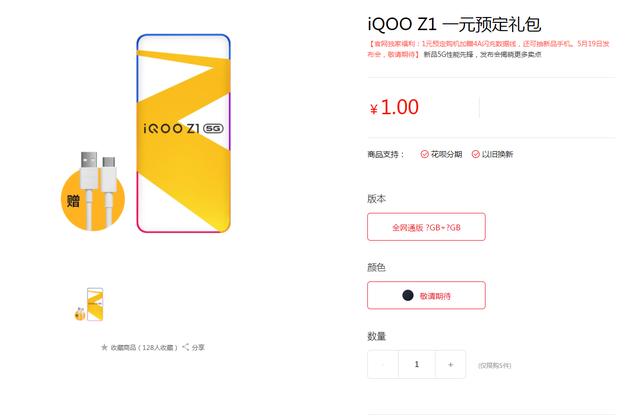Click the dark color swatch dot

coord(408,295)
